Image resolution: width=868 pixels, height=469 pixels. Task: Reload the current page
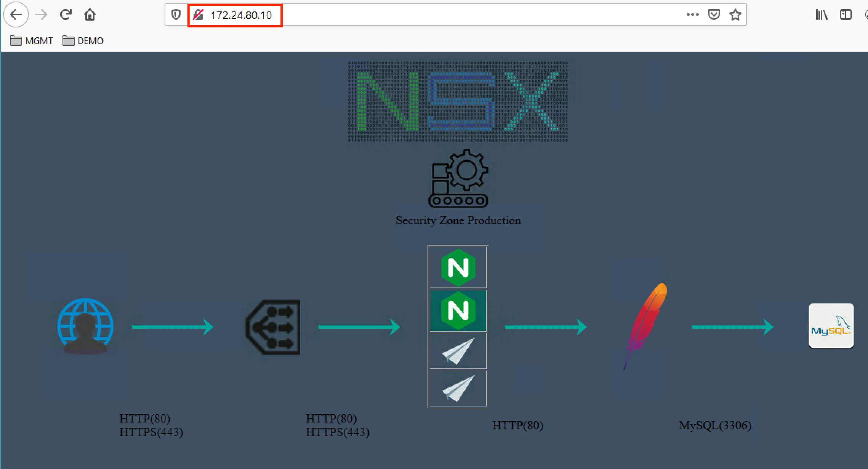click(x=66, y=15)
